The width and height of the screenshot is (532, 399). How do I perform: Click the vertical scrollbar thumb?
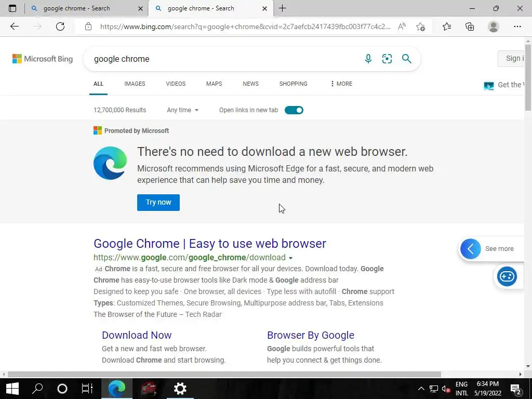click(528, 77)
